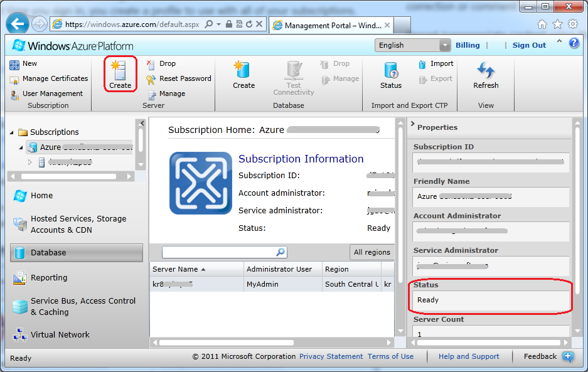Click Drop in the Server group
588x372 pixels.
tap(168, 63)
